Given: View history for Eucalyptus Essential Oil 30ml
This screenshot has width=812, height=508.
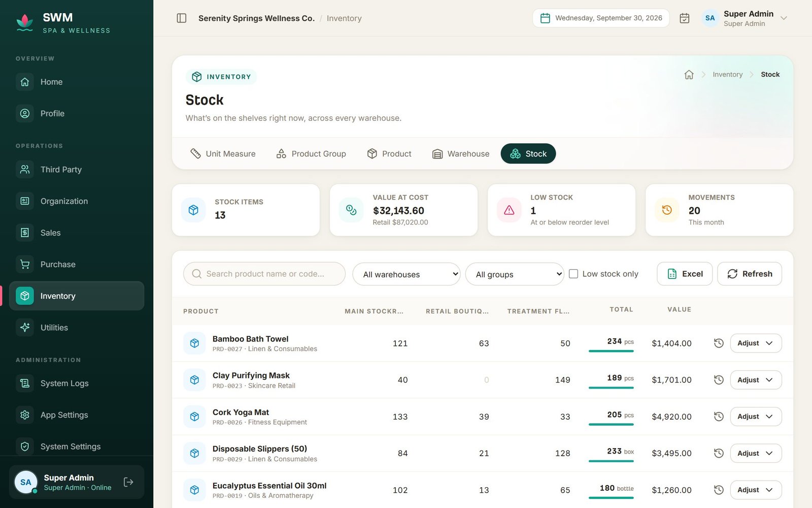Looking at the screenshot, I should click(x=719, y=490).
